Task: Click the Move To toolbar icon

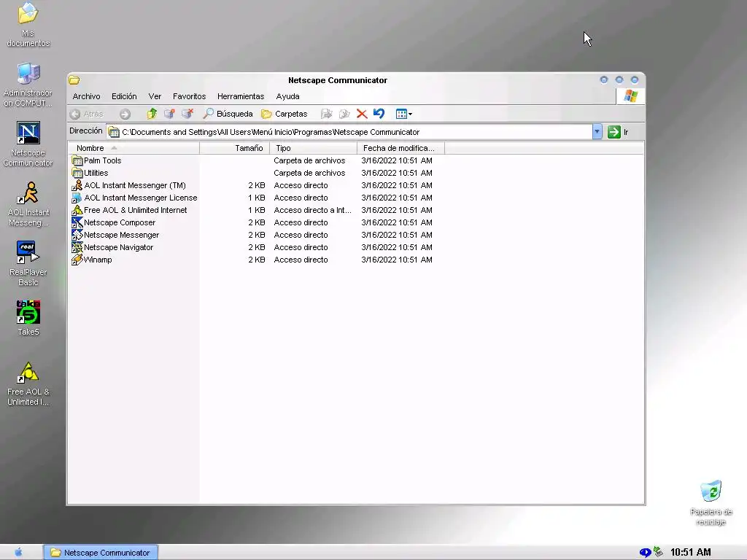Action: pyautogui.click(x=326, y=114)
